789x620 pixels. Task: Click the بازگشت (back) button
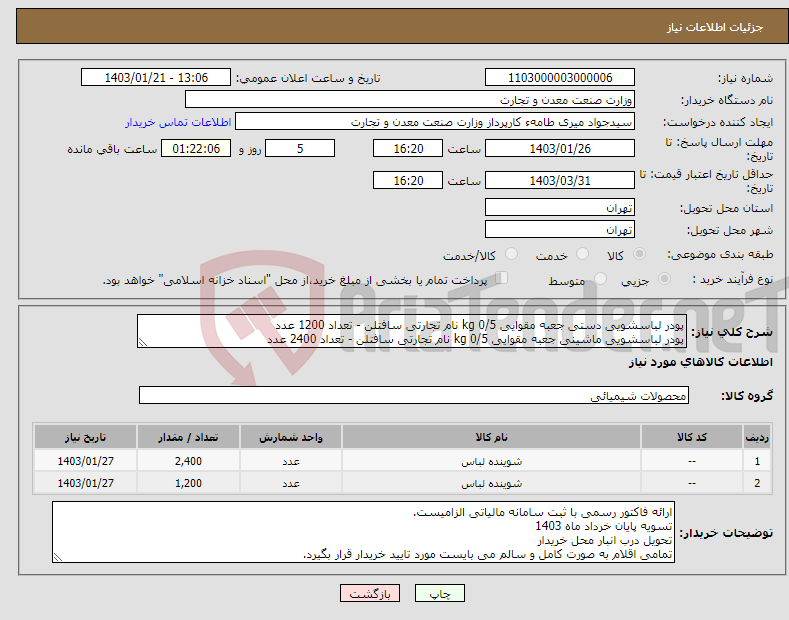(x=370, y=593)
